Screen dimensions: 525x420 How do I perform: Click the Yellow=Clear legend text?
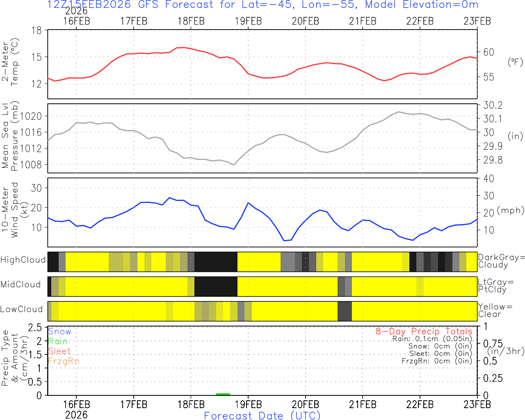click(495, 310)
